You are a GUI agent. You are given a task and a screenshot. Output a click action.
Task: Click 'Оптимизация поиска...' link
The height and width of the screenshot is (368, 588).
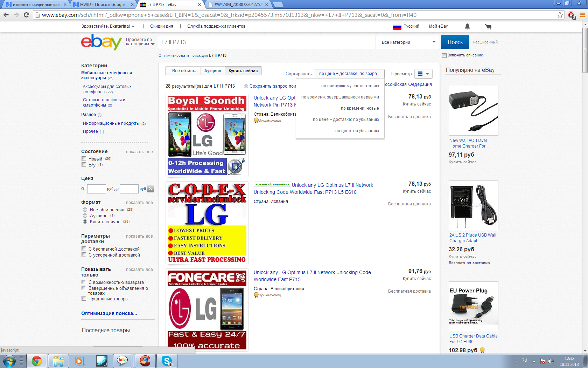point(109,313)
